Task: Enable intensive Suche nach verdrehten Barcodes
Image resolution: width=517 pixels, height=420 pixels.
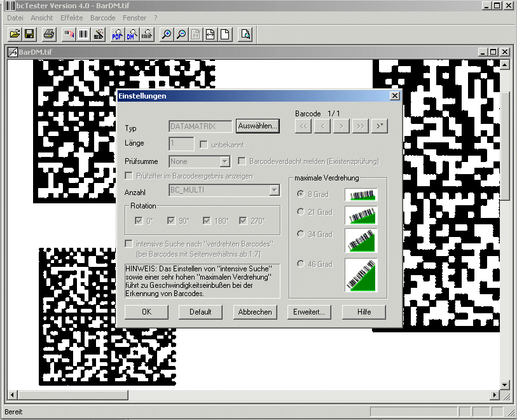Action: (128, 244)
